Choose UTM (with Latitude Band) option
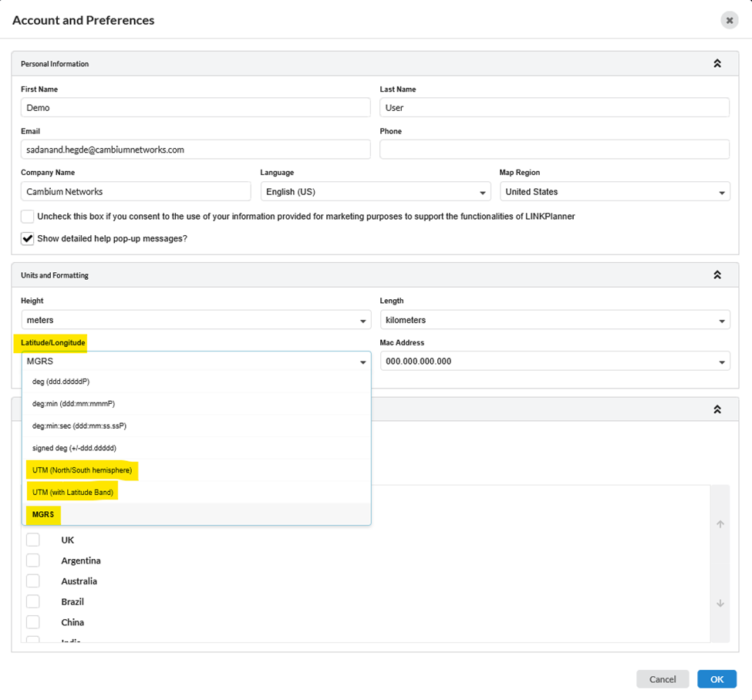The image size is (752, 700). pos(73,492)
